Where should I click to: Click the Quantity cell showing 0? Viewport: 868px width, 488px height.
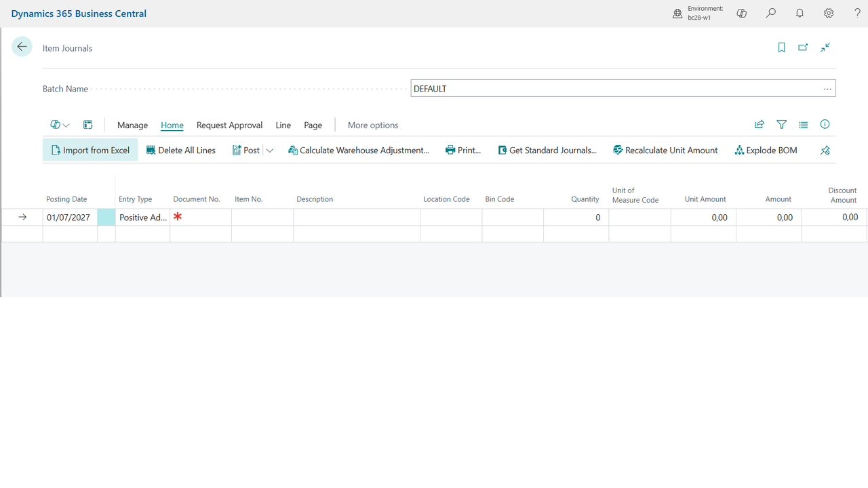576,218
